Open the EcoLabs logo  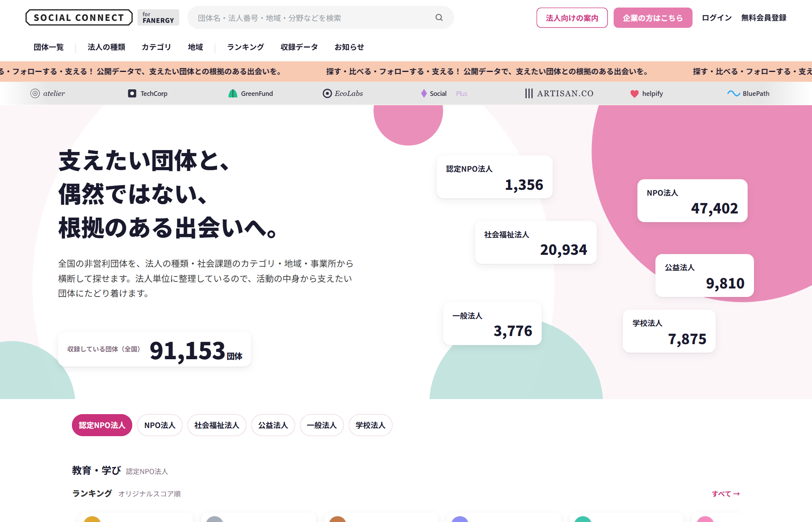pyautogui.click(x=343, y=94)
